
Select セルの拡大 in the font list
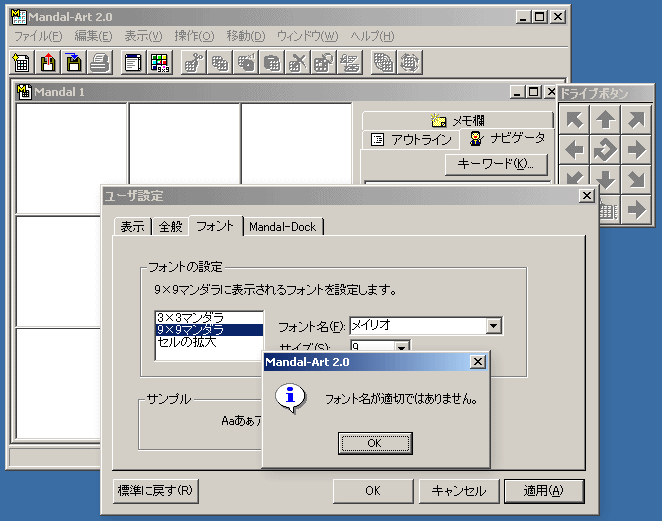[x=209, y=342]
